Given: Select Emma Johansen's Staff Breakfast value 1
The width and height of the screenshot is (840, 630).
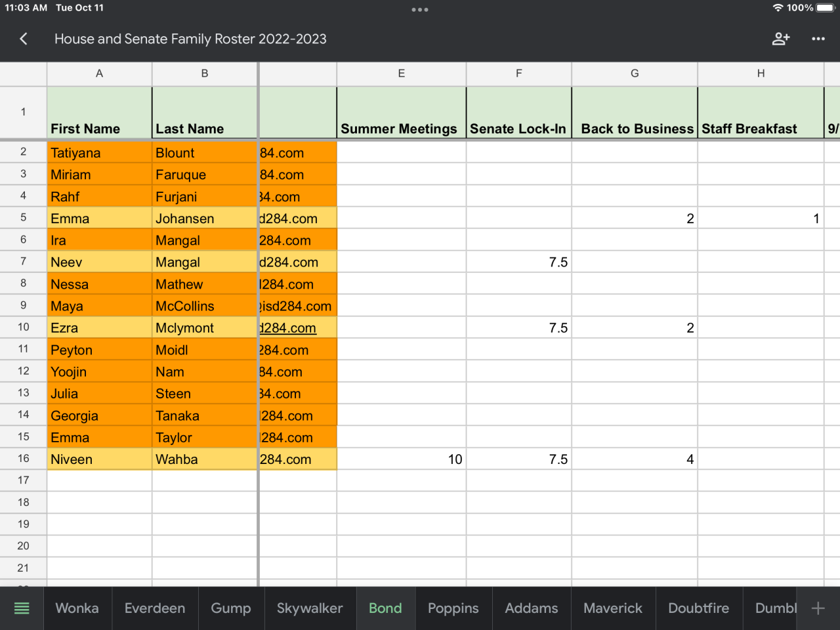Looking at the screenshot, I should pos(761,219).
